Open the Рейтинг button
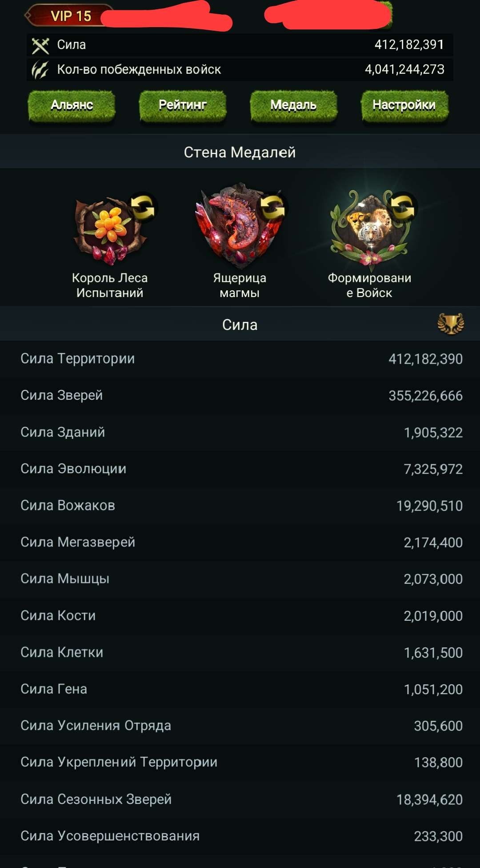Screen dimensions: 480x868 183,105
